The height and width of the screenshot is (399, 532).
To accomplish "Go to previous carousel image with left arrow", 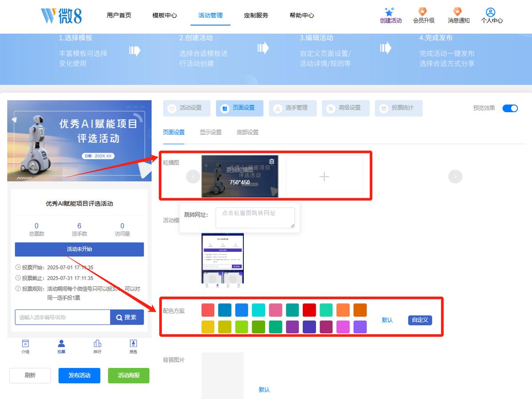I will point(193,176).
